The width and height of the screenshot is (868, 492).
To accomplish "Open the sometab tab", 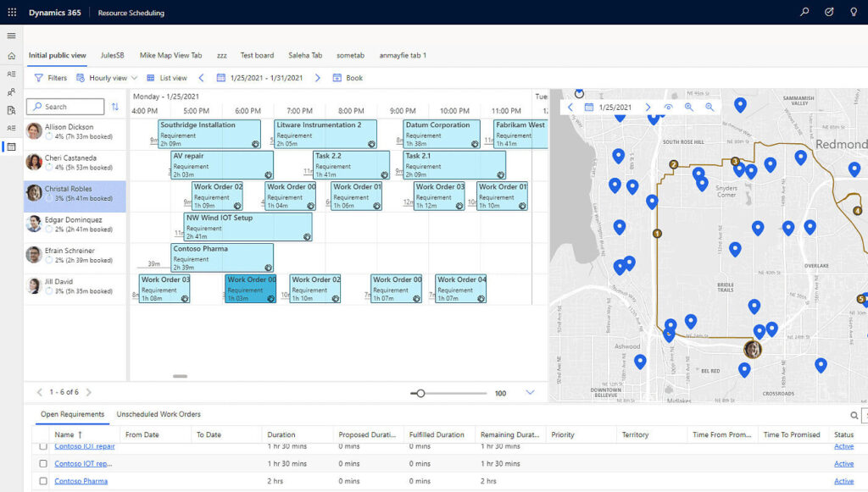I will pos(350,55).
